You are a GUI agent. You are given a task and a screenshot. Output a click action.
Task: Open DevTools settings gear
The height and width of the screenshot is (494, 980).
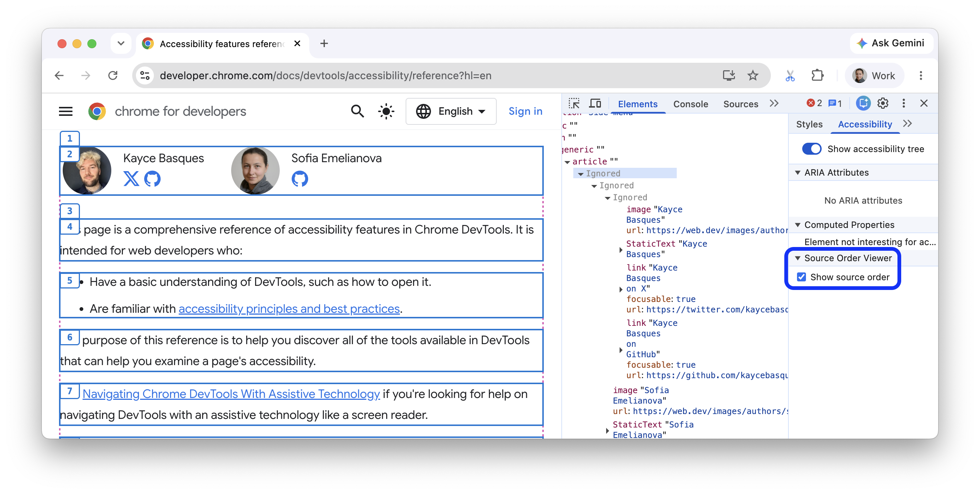pyautogui.click(x=883, y=103)
